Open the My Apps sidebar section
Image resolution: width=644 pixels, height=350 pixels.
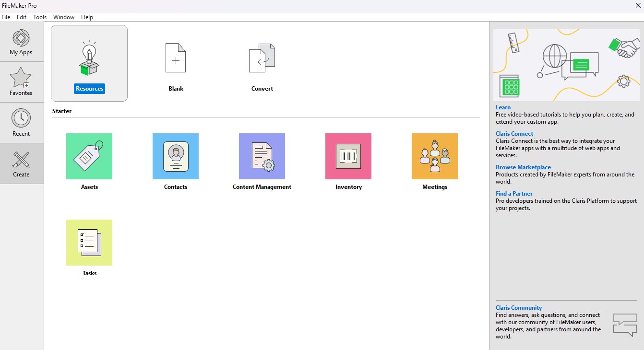pyautogui.click(x=21, y=41)
